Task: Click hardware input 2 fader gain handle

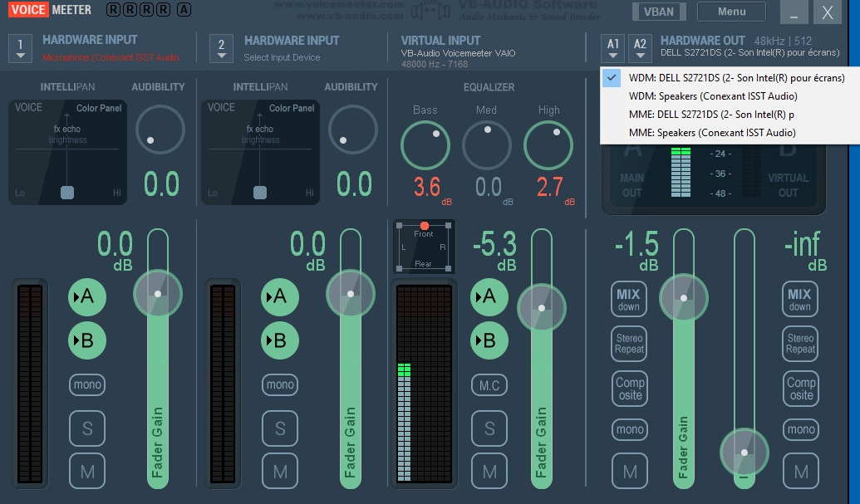Action: pos(351,294)
